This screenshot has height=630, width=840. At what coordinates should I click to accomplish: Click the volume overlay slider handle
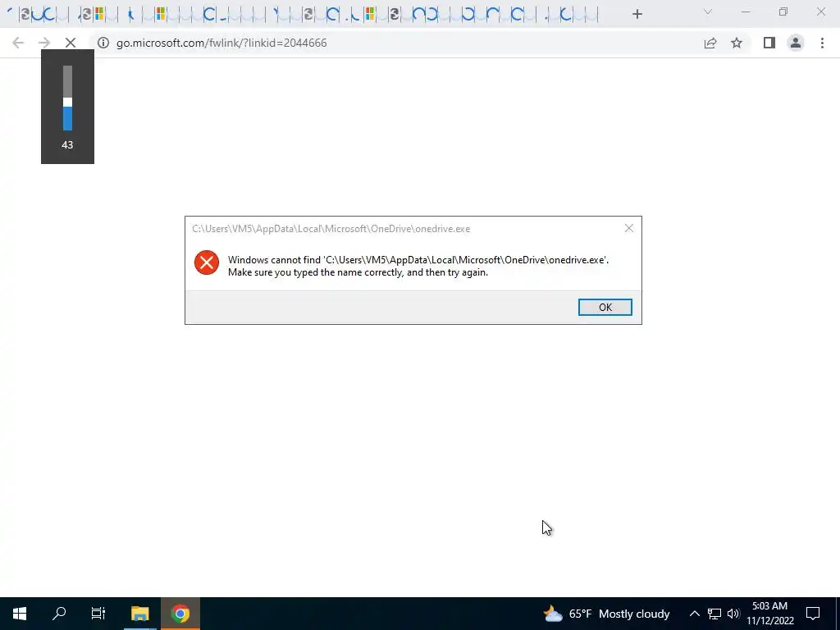pos(67,102)
